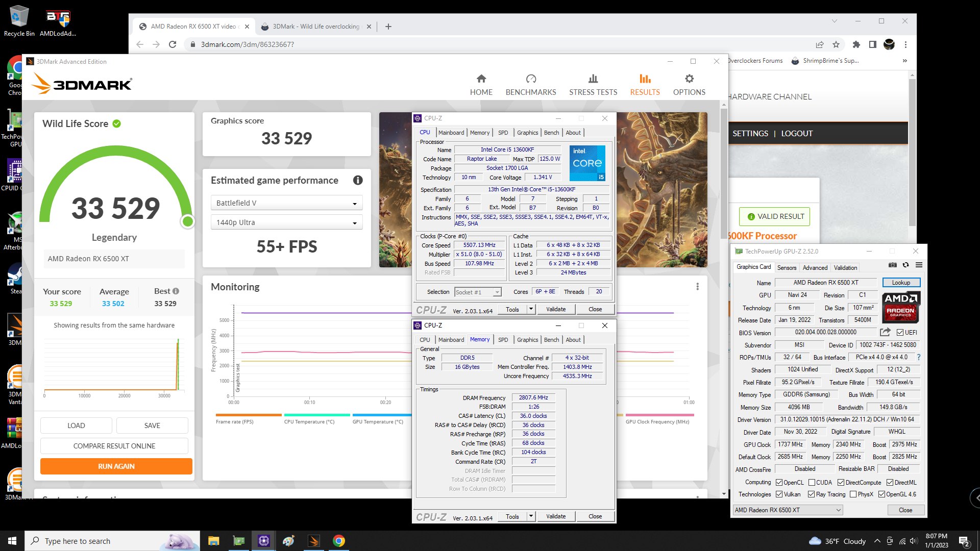Toggle the OpenCL checkbox
The height and width of the screenshot is (551, 980).
click(779, 482)
